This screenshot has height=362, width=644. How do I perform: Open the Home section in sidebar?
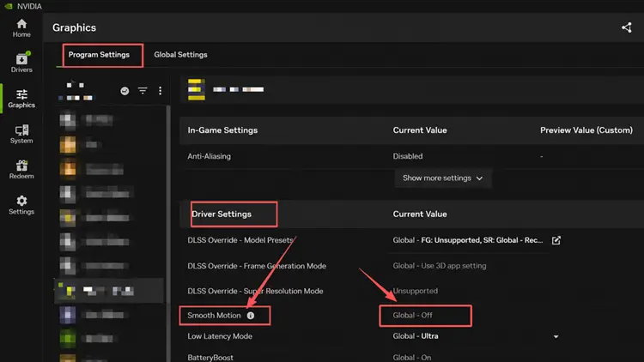[x=21, y=28]
